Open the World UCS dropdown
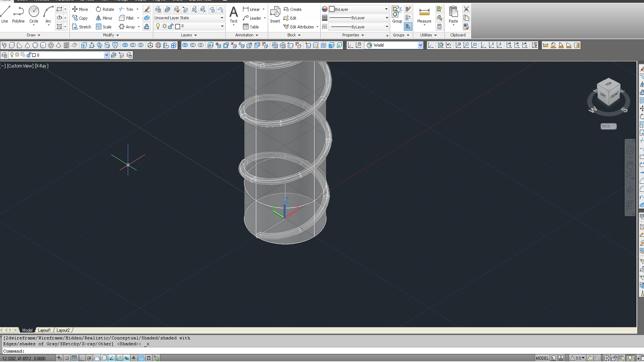Image resolution: width=644 pixels, height=362 pixels. pos(394,45)
